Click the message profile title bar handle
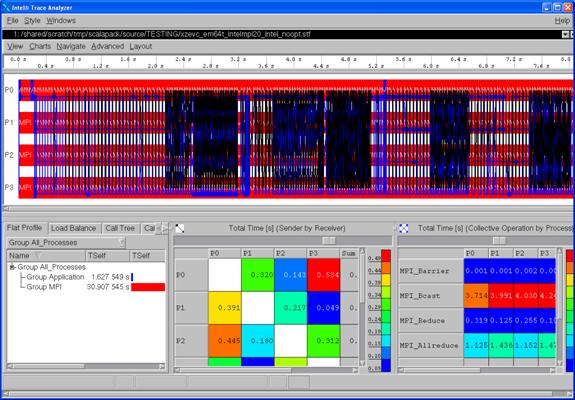The height and width of the screenshot is (400, 575). pyautogui.click(x=328, y=241)
